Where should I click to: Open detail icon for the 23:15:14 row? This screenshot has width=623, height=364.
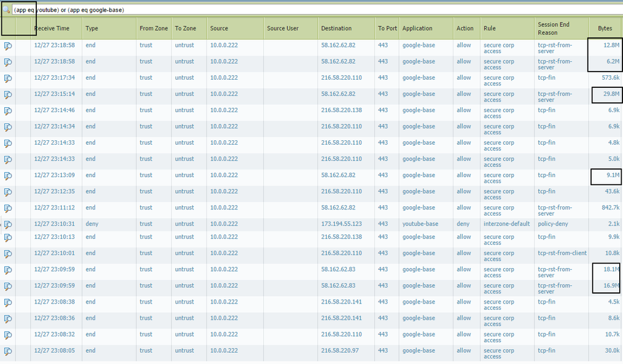8,94
